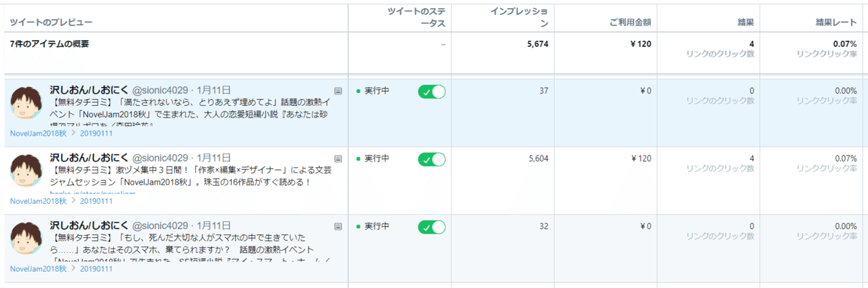Screen dimensions: 868x288
Task: Open NovelJam2018秋 breadcrumb link in third row
Action: (38, 269)
